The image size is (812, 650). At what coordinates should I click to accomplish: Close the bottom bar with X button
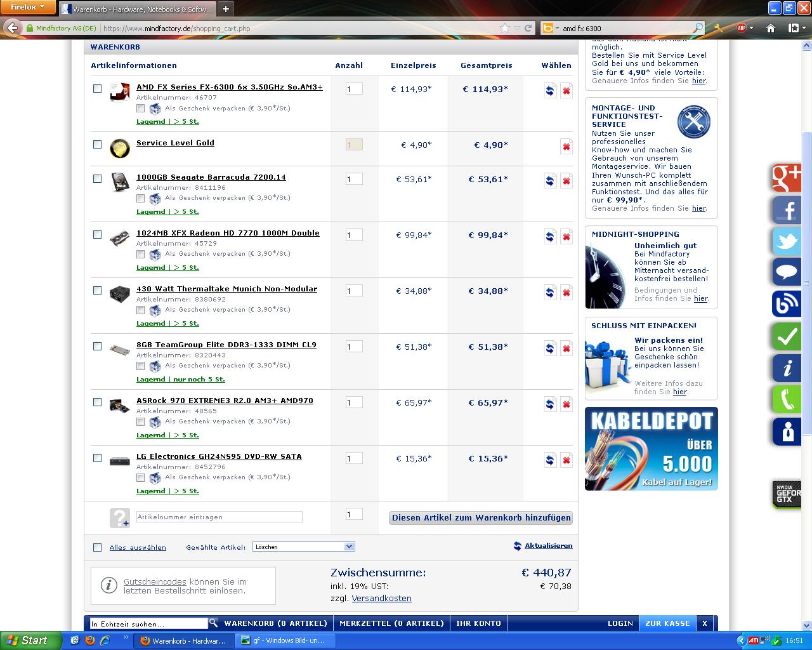pyautogui.click(x=704, y=623)
